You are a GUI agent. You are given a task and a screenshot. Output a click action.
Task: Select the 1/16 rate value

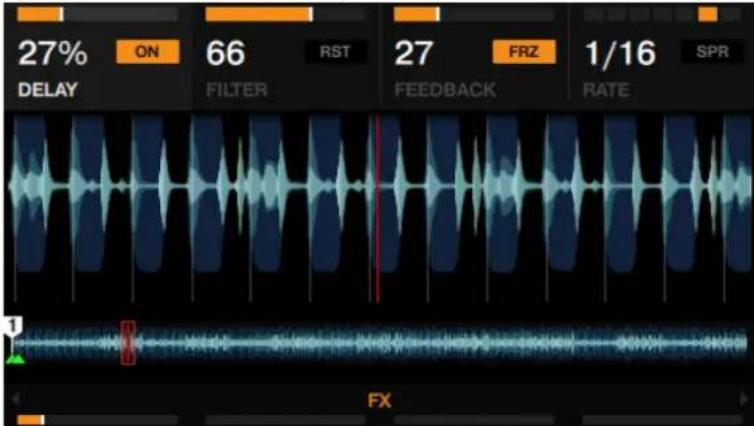(x=620, y=53)
